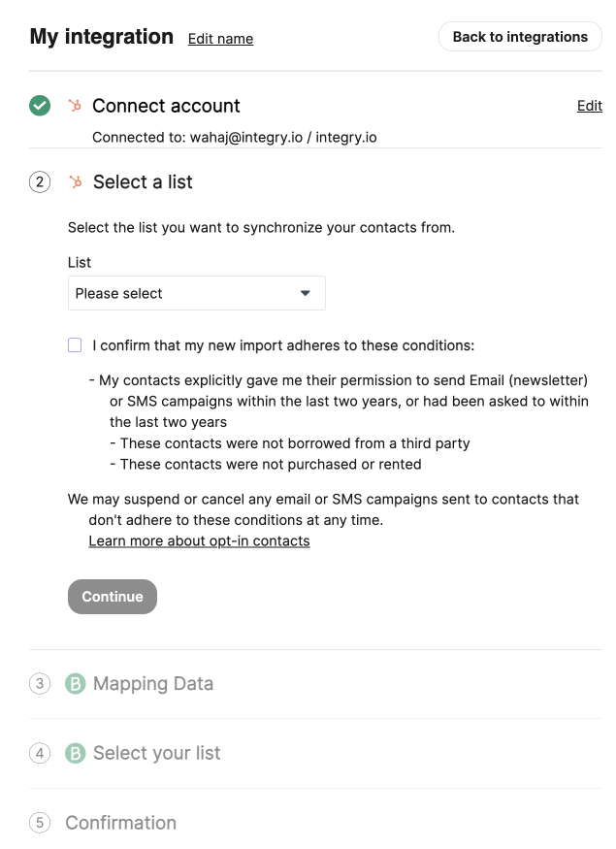Viewport: 616px width, 849px height.
Task: Click Edit for the connected account
Action: (x=589, y=106)
